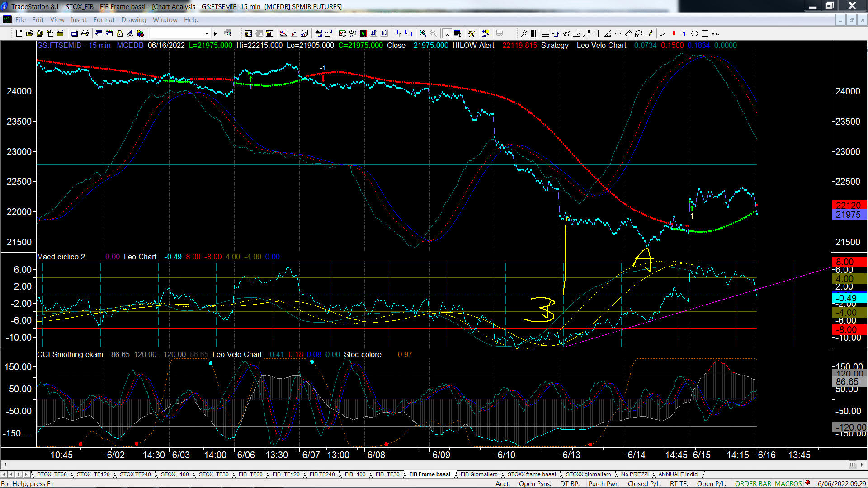Click the horizontal scrollbar left arrow

pos(5,465)
